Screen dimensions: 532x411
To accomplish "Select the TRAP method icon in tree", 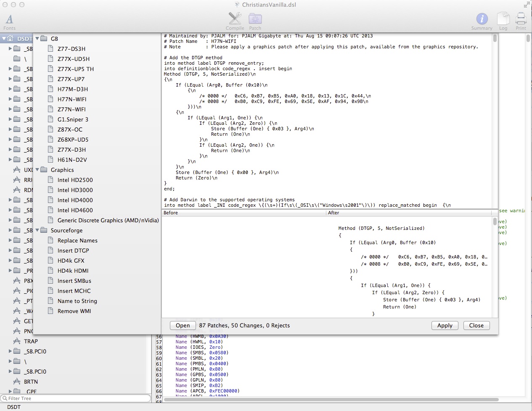I will [17, 341].
